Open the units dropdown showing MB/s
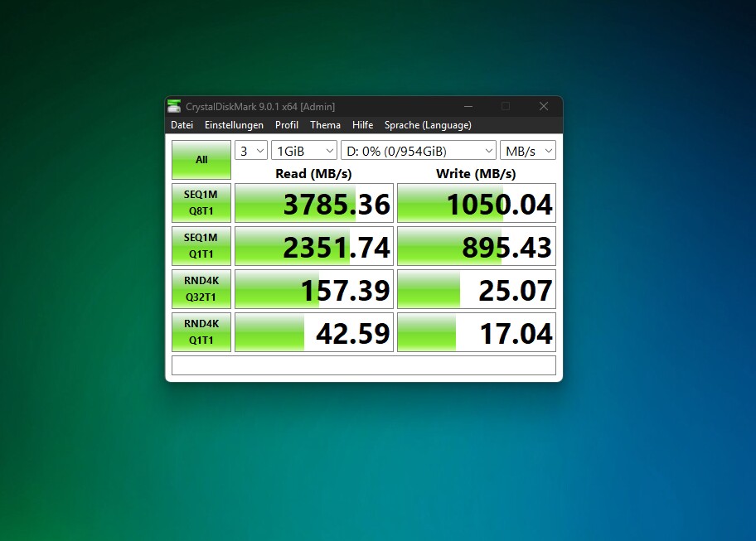This screenshot has width=756, height=541. pos(528,150)
